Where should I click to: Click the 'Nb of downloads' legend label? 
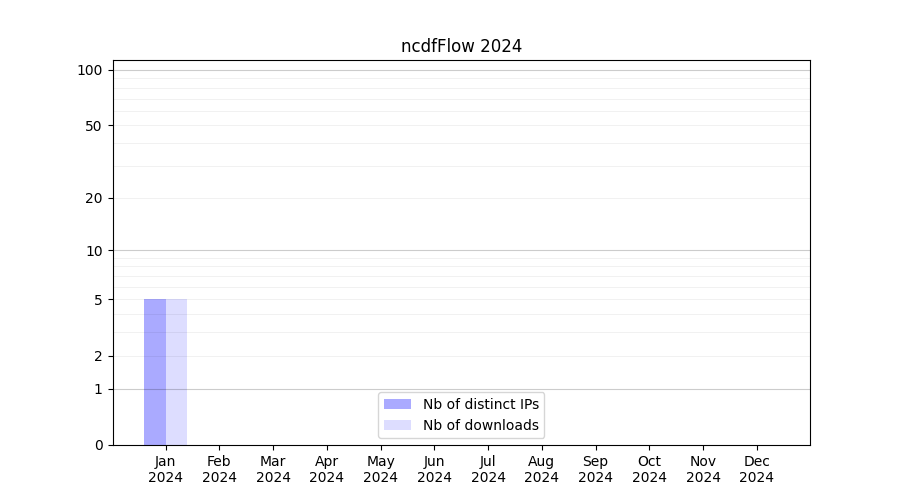480,425
